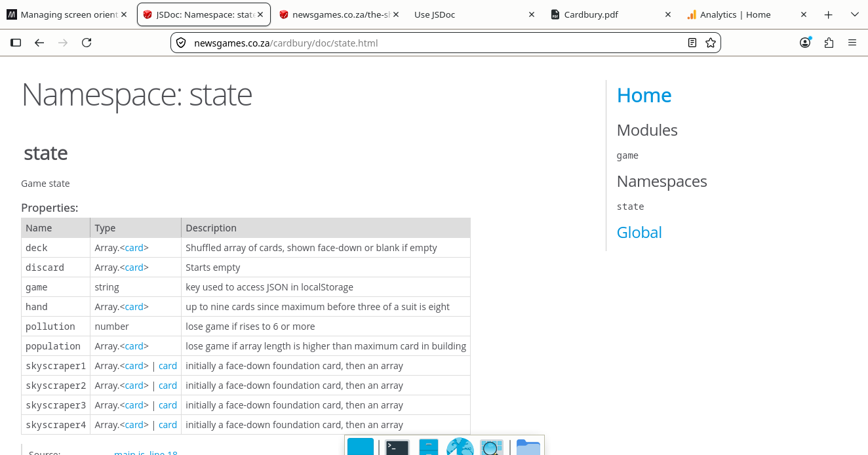Open the terminal icon in dock
Image resolution: width=868 pixels, height=455 pixels.
coord(397,447)
